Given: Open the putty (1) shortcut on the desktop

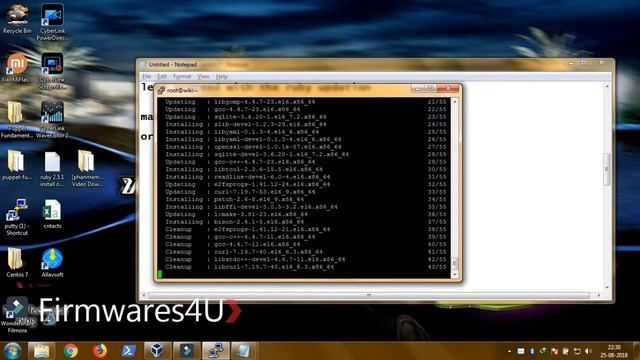Looking at the screenshot, I should coord(17,217).
